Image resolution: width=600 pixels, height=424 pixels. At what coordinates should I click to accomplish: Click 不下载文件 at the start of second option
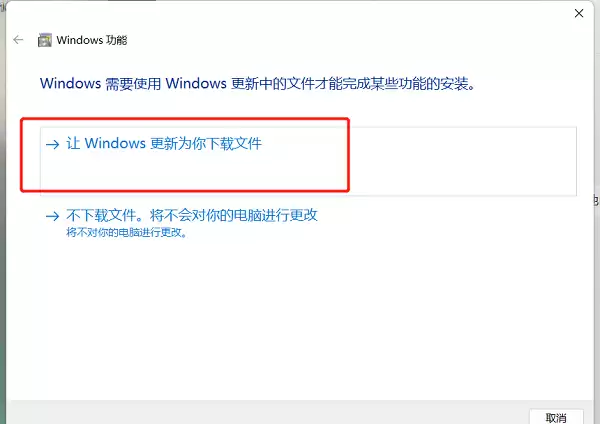(x=101, y=215)
